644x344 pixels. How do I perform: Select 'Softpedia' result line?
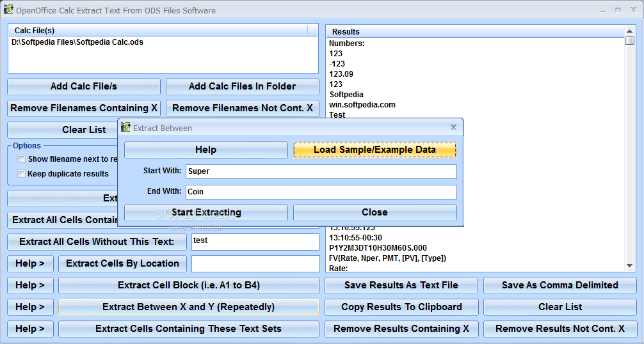[346, 95]
